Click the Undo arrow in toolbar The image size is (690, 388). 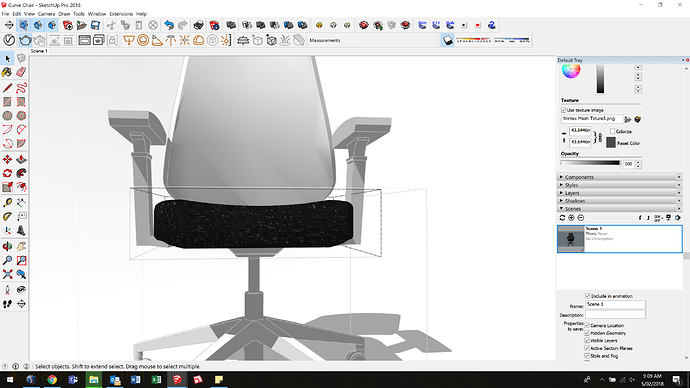point(169,25)
